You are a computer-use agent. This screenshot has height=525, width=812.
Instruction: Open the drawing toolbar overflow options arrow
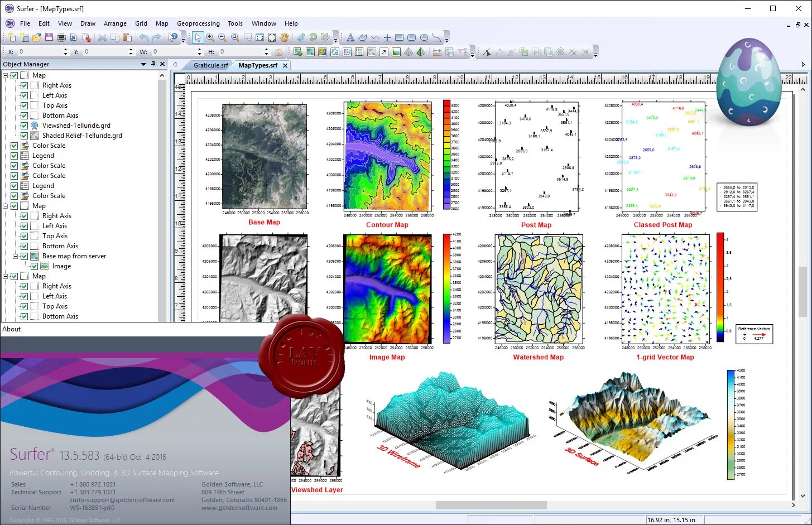tap(446, 40)
